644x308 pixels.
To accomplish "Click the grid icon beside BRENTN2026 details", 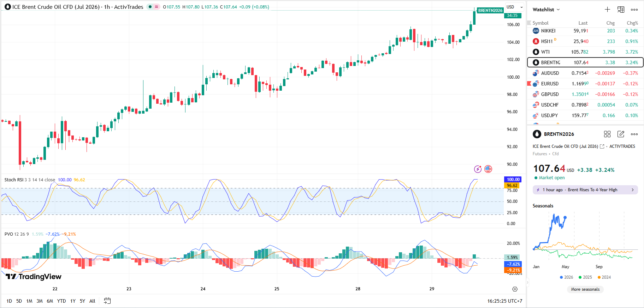I will pyautogui.click(x=607, y=134).
